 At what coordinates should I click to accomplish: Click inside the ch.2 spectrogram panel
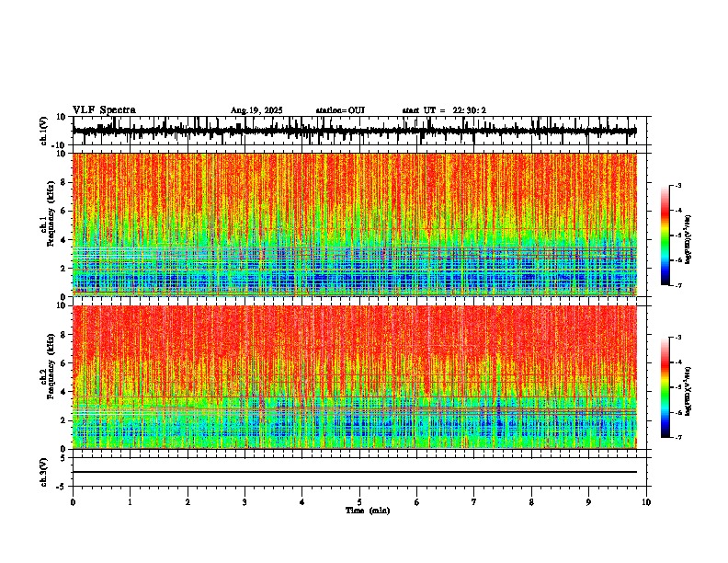[355, 377]
